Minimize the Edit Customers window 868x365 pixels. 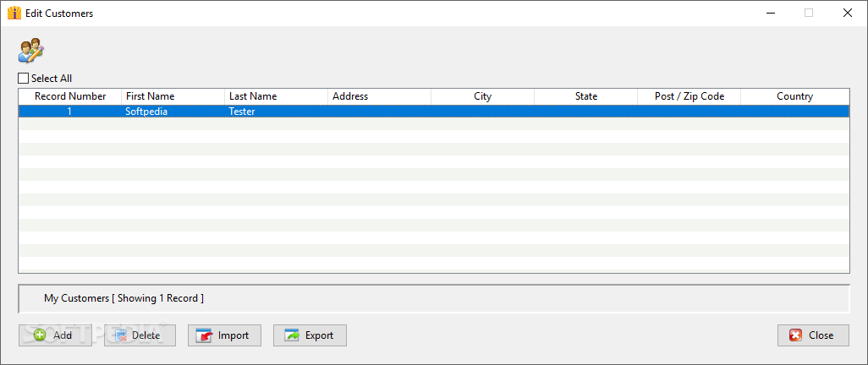(771, 13)
